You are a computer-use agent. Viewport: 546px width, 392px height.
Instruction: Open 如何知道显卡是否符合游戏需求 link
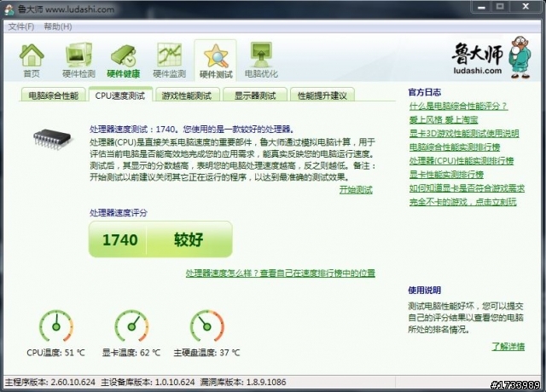pos(467,188)
